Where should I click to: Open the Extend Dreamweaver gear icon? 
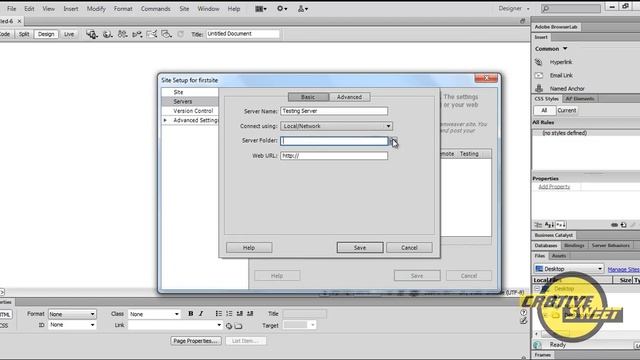[282, 9]
